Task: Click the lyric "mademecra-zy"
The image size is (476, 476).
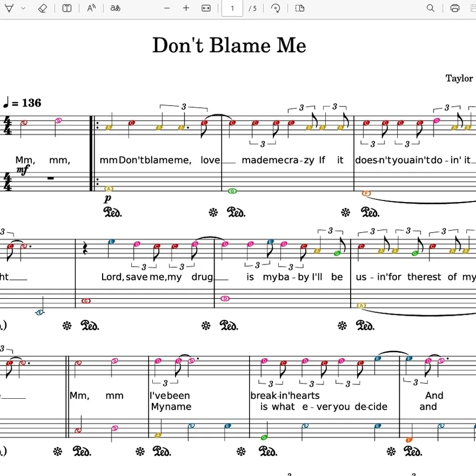Action: (x=278, y=160)
